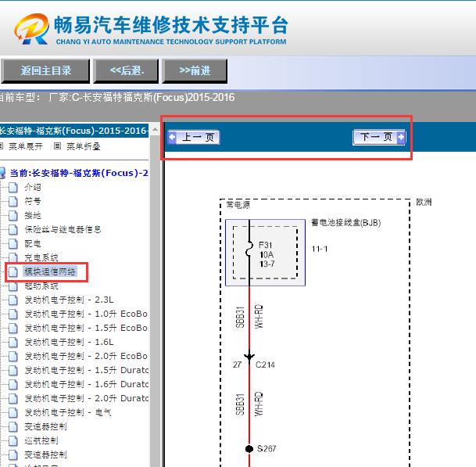Open the 巡航控制 tree entry

tap(41, 440)
